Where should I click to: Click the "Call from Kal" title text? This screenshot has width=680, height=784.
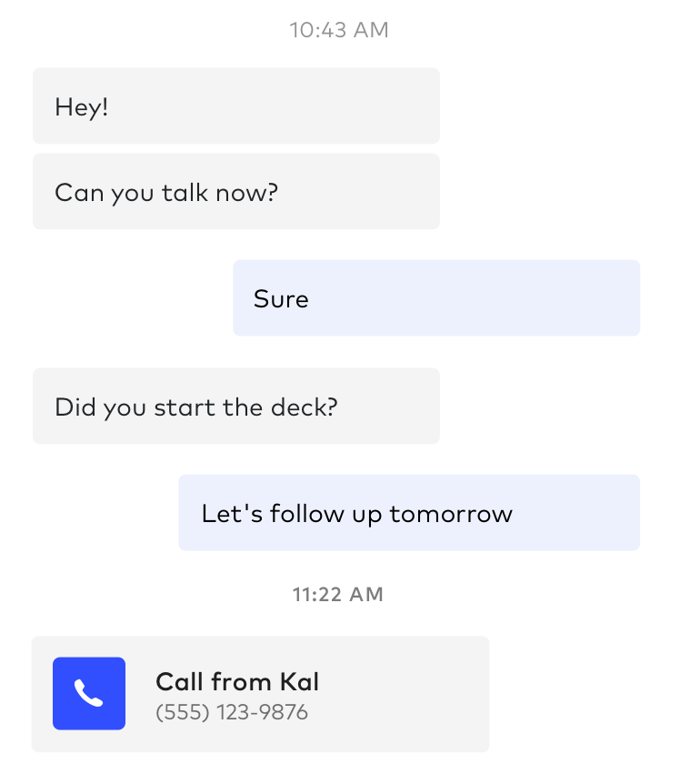(237, 681)
